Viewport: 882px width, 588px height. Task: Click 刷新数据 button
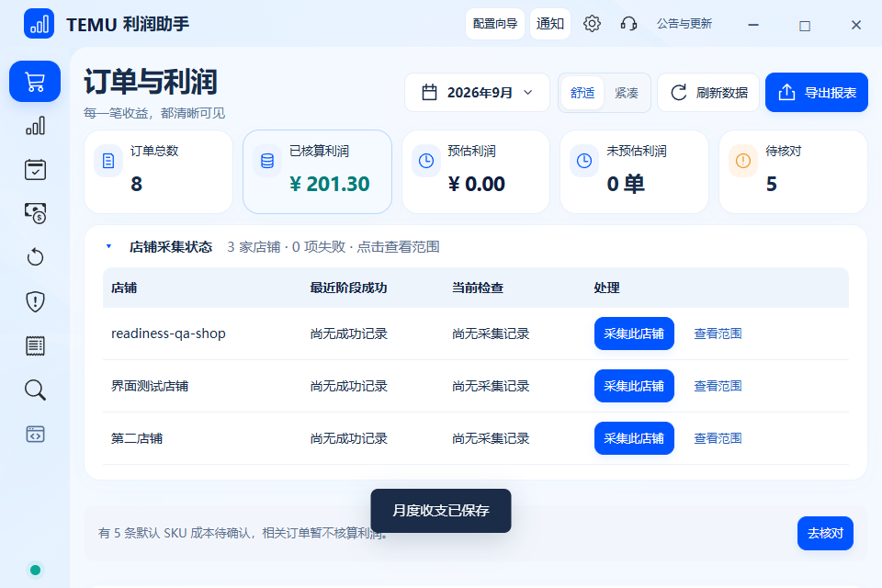(x=708, y=92)
